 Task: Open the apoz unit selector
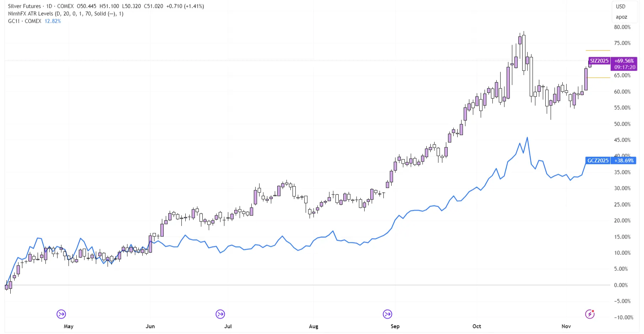pos(621,17)
